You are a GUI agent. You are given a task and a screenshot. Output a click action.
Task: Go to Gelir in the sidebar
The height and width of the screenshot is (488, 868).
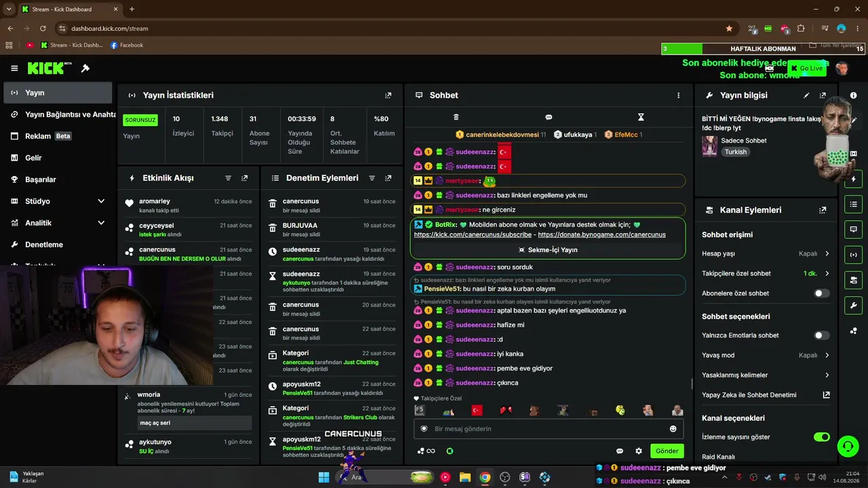58,158
